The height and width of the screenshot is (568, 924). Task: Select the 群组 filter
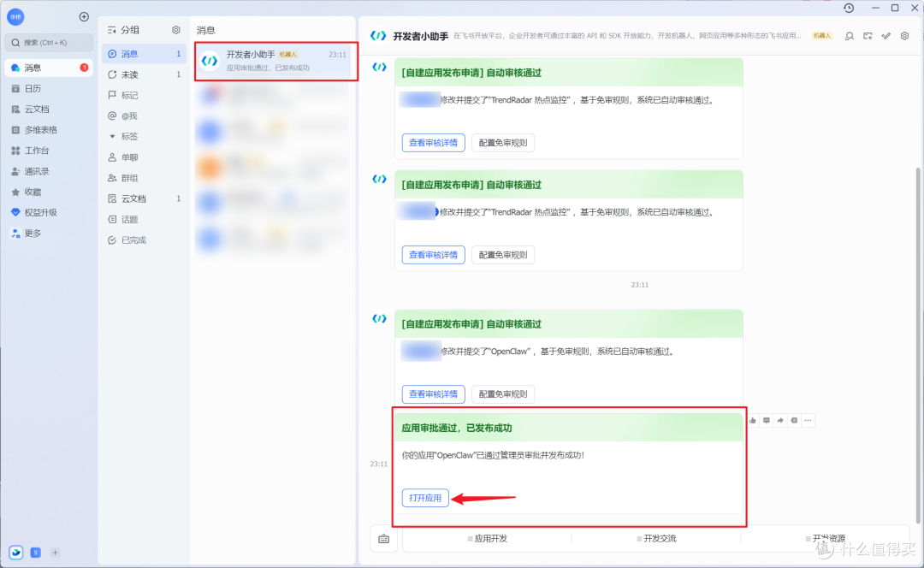click(144, 178)
